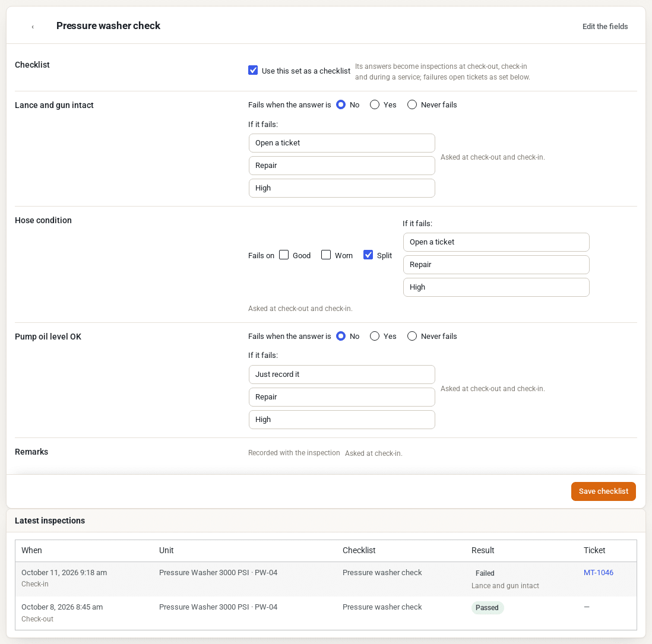The image size is (652, 644).
Task: Click the Latest inspections heading
Action: coord(49,521)
